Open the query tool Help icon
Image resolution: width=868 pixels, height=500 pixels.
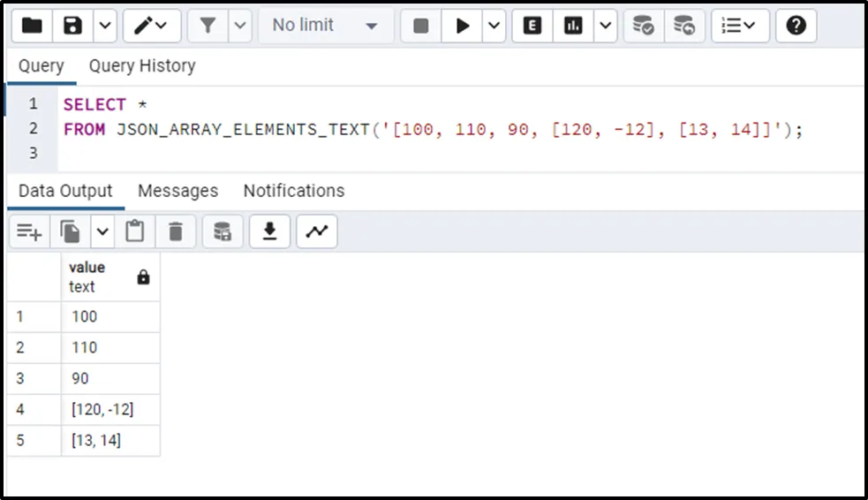[796, 26]
